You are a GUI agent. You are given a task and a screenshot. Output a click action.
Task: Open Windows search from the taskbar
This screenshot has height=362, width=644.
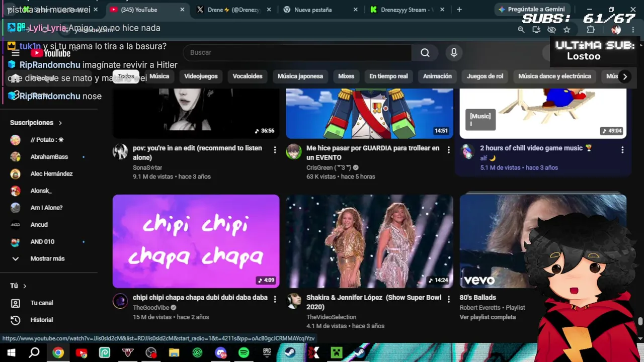tap(34, 352)
